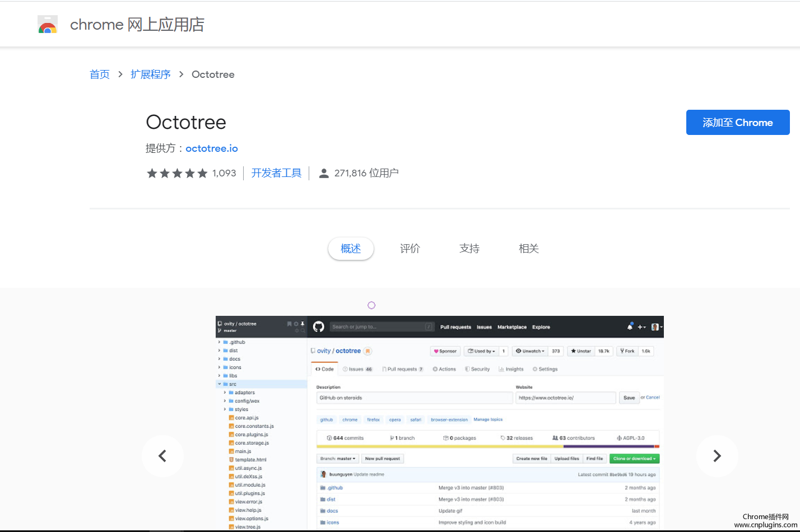Viewport: 800px width, 532px height.
Task: Click the Chrome Web Store logo icon
Action: (48, 25)
